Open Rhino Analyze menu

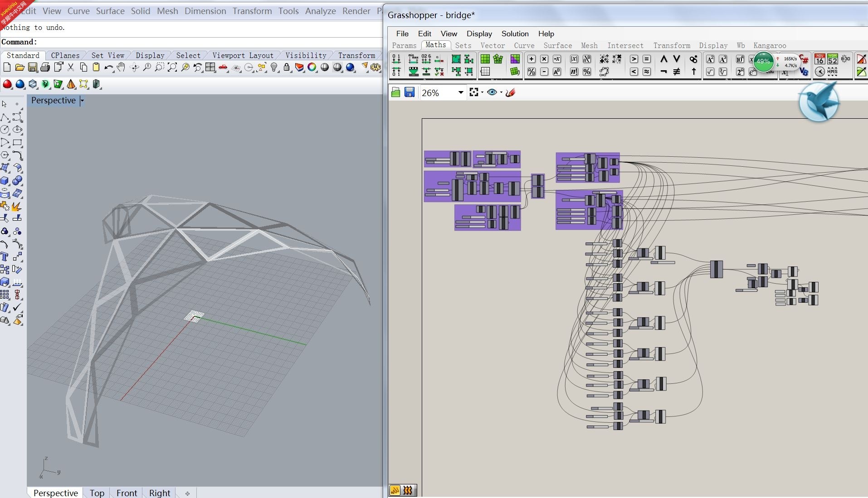(320, 11)
